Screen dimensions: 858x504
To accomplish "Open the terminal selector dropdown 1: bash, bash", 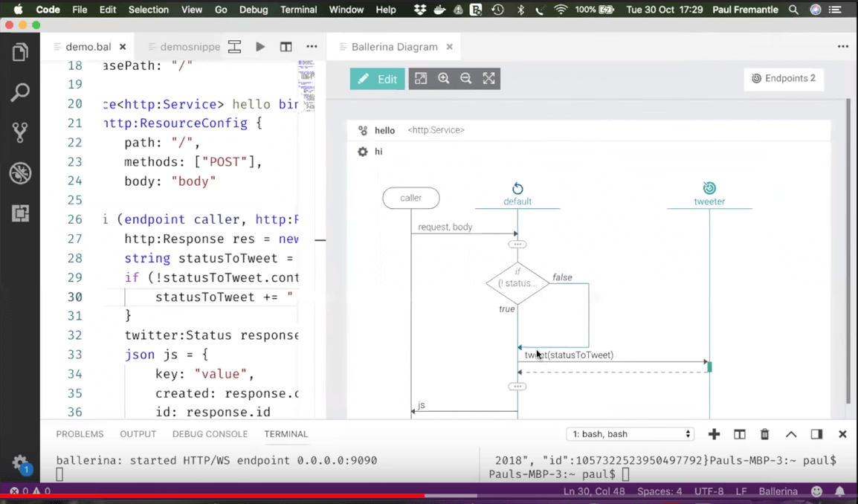I will 630,434.
